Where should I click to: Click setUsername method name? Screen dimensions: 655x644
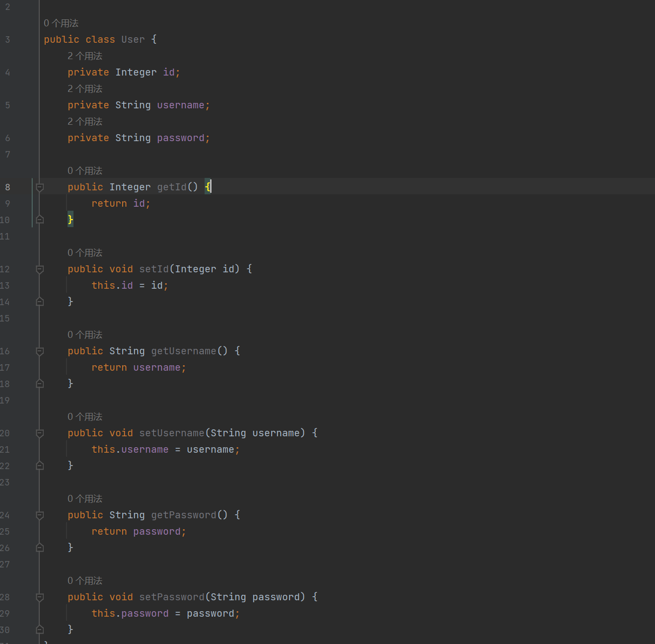(x=172, y=433)
